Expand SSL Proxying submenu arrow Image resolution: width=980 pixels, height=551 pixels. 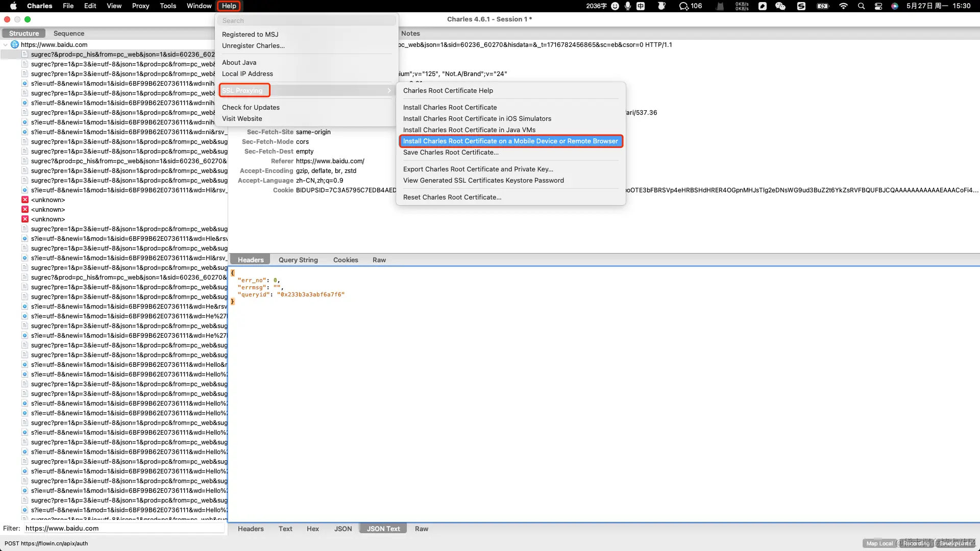point(389,91)
